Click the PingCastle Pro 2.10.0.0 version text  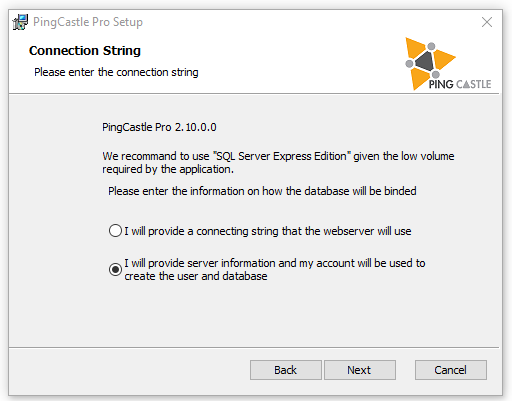159,127
